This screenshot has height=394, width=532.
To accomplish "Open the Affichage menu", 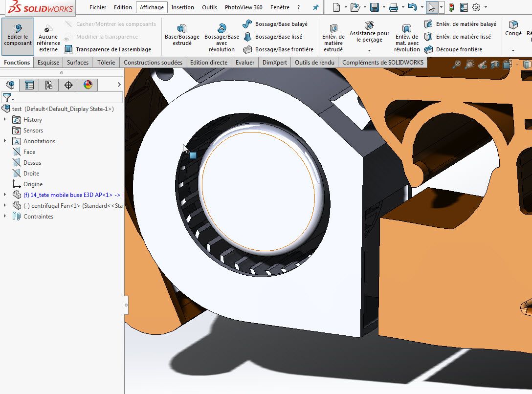I will pos(152,7).
